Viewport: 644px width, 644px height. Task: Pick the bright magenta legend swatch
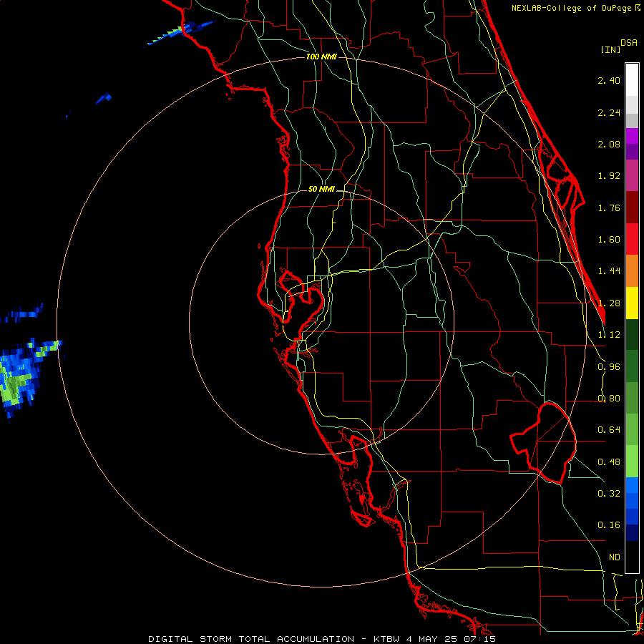tap(632, 136)
